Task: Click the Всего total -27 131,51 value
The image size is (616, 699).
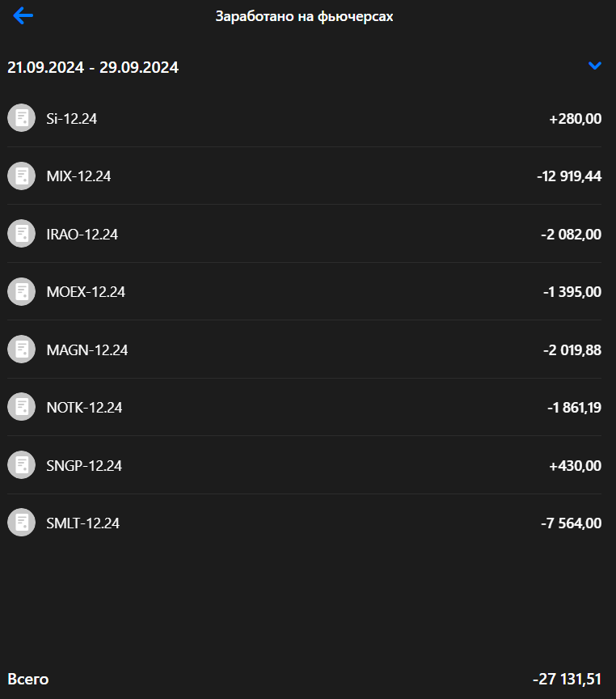Action: 567,680
